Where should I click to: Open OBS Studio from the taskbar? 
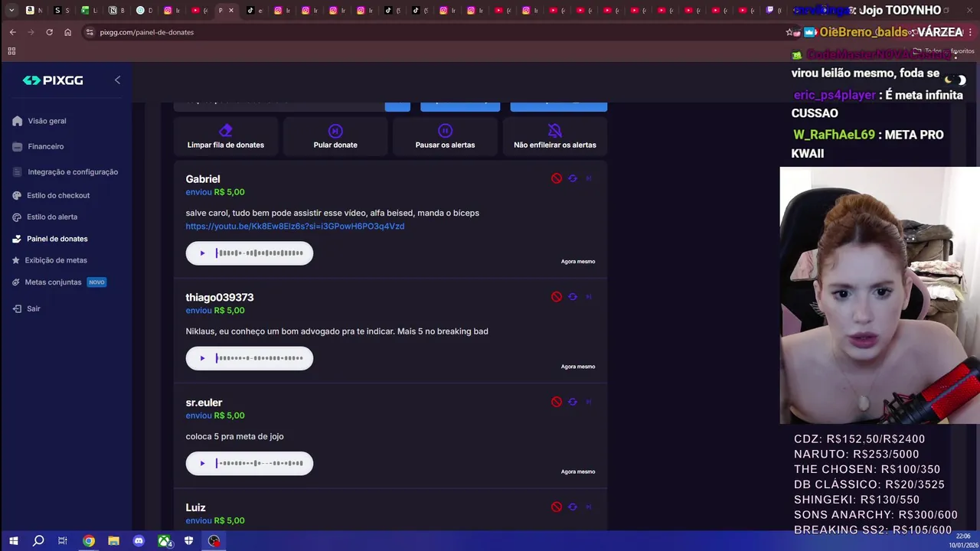pyautogui.click(x=214, y=541)
